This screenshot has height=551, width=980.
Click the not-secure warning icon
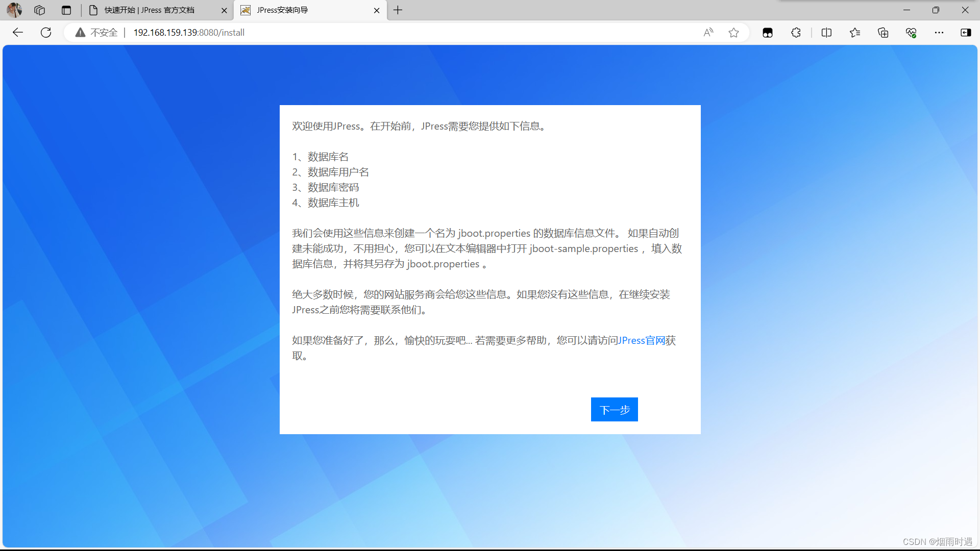pyautogui.click(x=80, y=33)
